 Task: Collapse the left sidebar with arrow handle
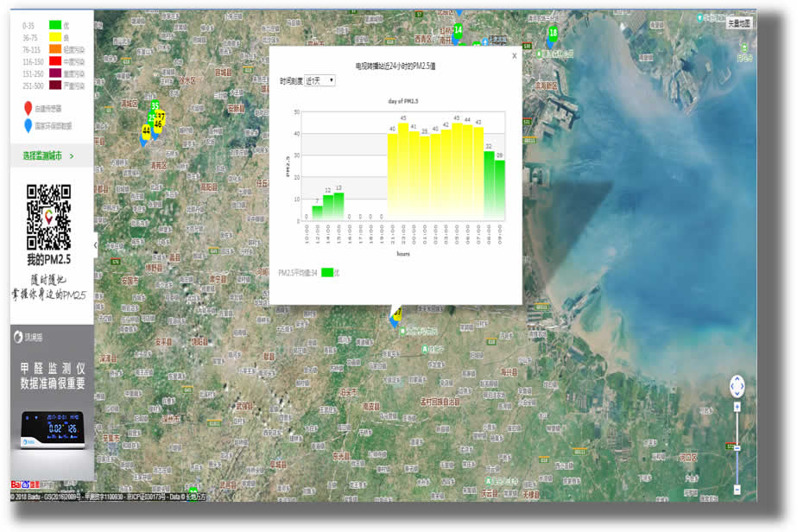point(95,246)
